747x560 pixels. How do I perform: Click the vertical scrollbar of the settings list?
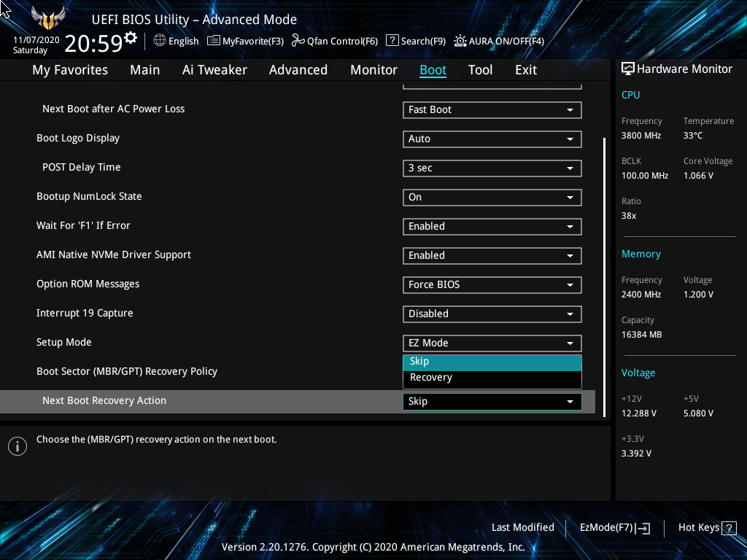coord(604,277)
